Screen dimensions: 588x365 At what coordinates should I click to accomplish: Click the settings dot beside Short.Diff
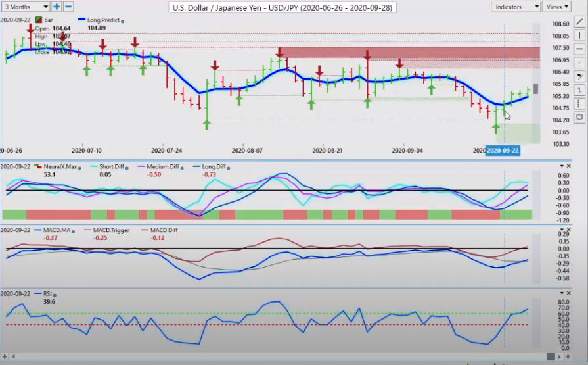(127, 168)
